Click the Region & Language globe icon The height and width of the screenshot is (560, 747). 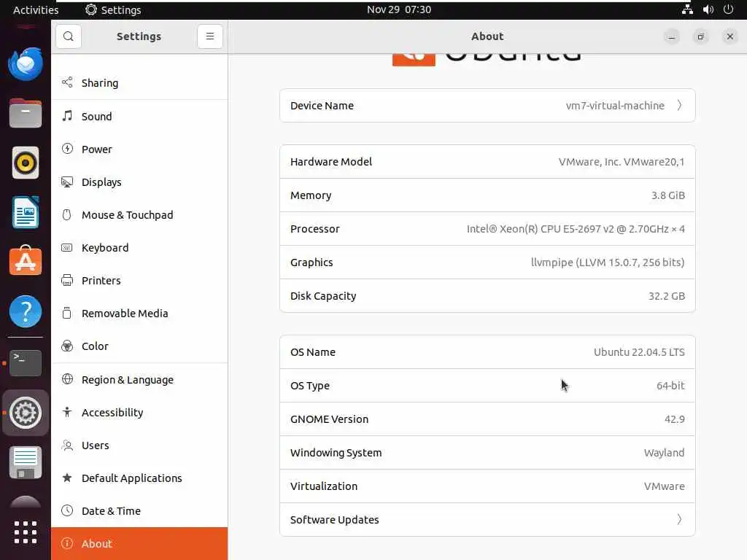67,379
